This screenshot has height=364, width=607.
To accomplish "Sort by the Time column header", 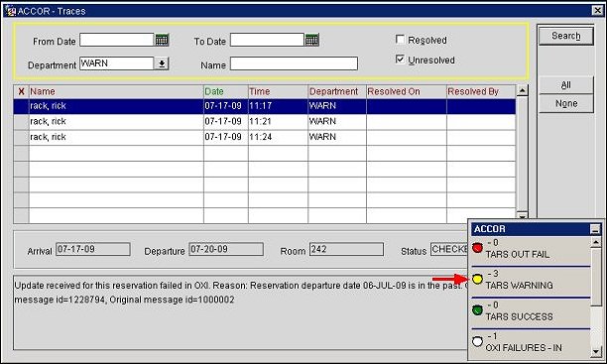I will click(278, 91).
